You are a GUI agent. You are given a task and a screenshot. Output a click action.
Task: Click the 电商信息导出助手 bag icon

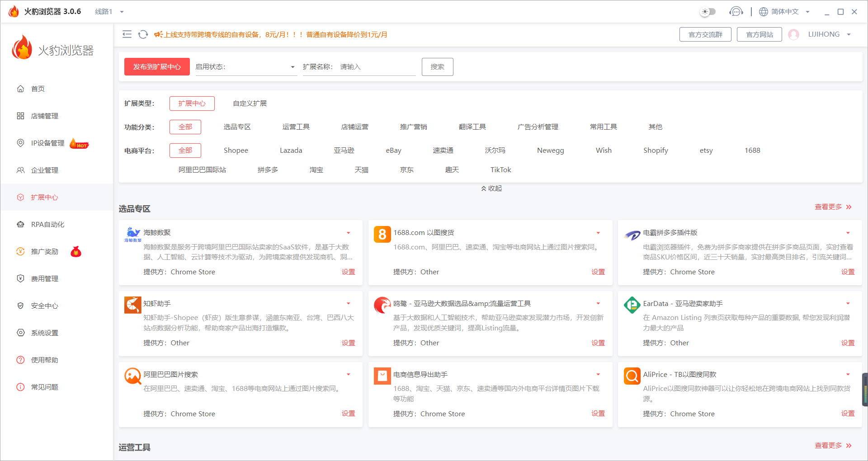tap(382, 376)
